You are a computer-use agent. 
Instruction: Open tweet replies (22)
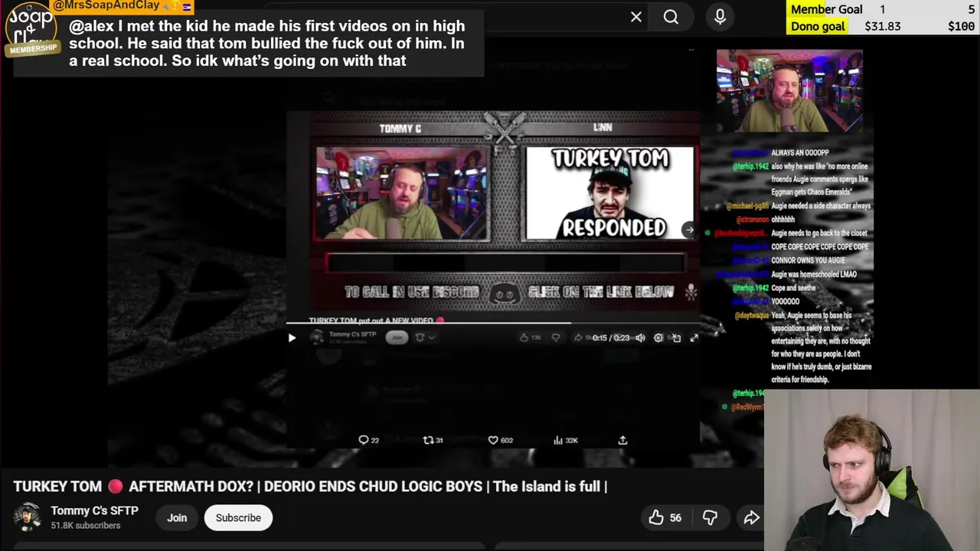(x=369, y=440)
